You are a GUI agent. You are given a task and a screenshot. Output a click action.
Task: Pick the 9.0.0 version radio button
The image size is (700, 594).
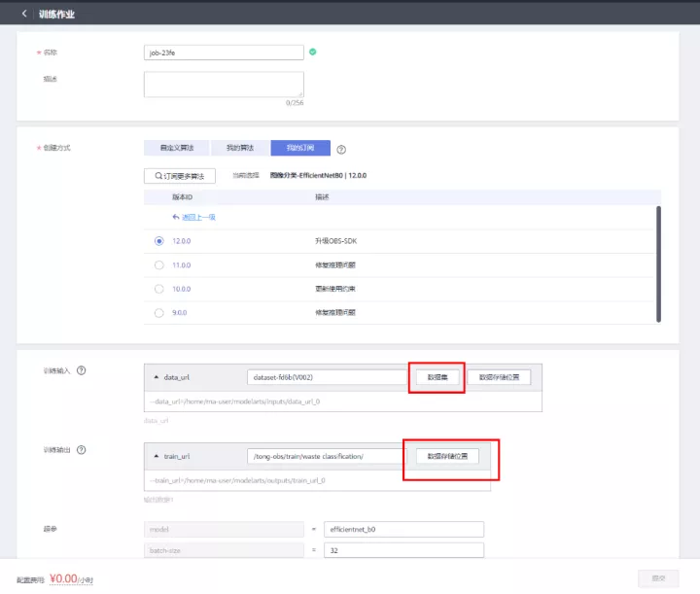pyautogui.click(x=158, y=313)
